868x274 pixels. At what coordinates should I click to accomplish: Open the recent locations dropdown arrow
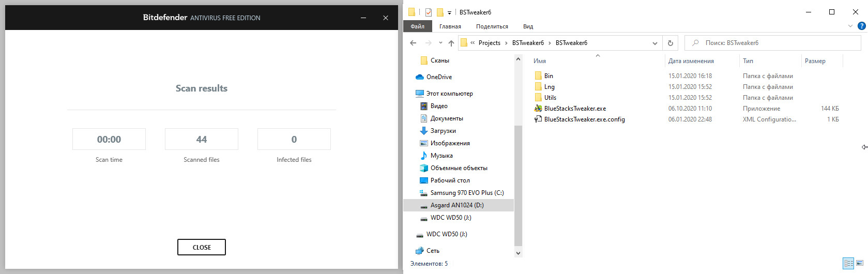point(440,43)
